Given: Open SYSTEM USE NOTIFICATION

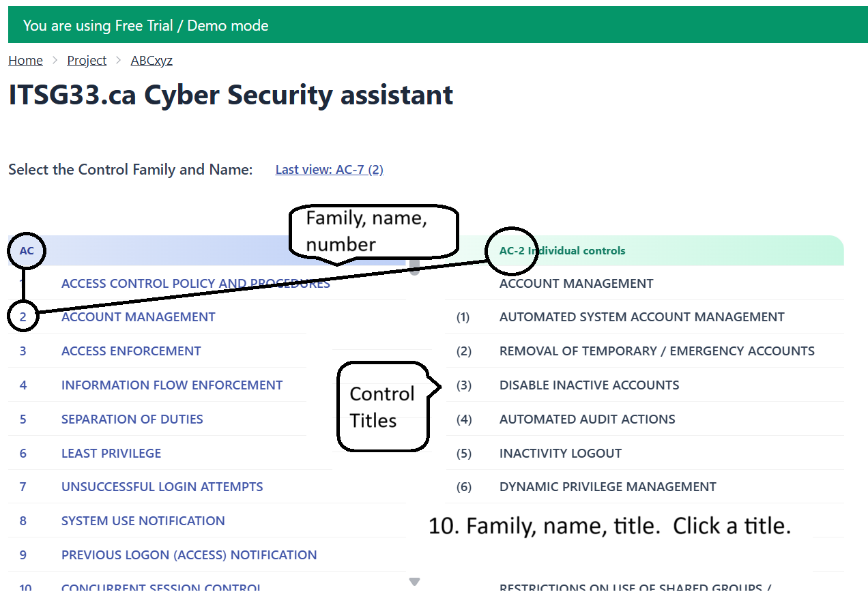Looking at the screenshot, I should pyautogui.click(x=143, y=521).
